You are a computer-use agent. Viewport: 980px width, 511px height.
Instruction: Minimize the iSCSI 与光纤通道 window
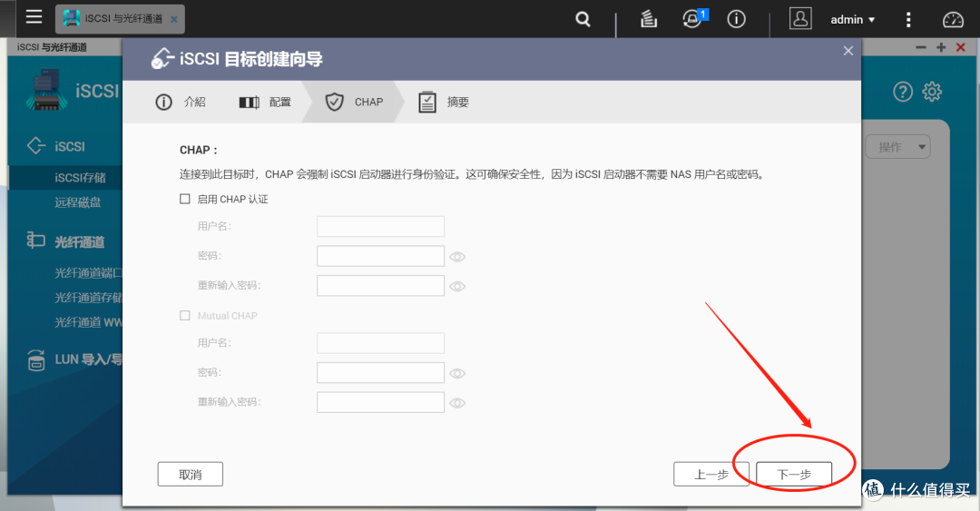point(921,47)
